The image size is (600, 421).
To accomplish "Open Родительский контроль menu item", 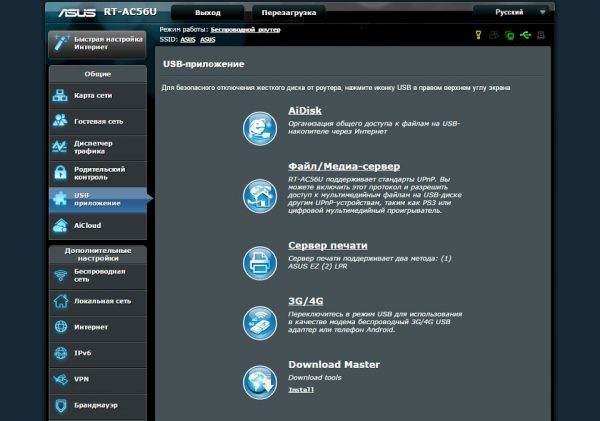I will click(x=98, y=173).
